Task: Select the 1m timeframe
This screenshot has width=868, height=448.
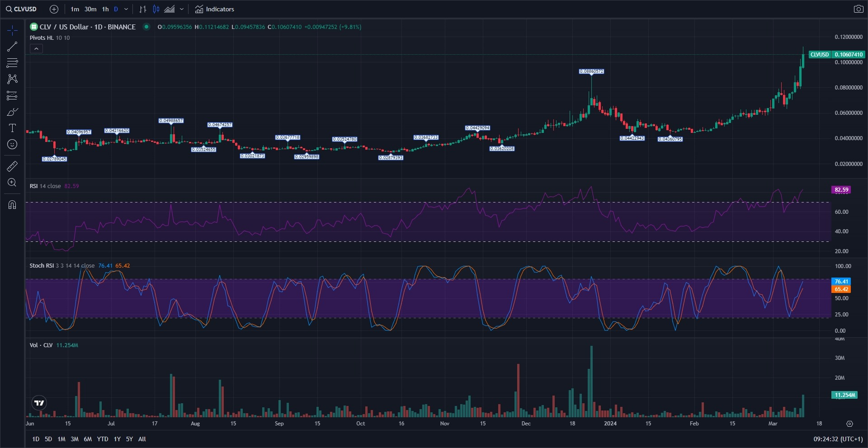Action: pos(75,9)
